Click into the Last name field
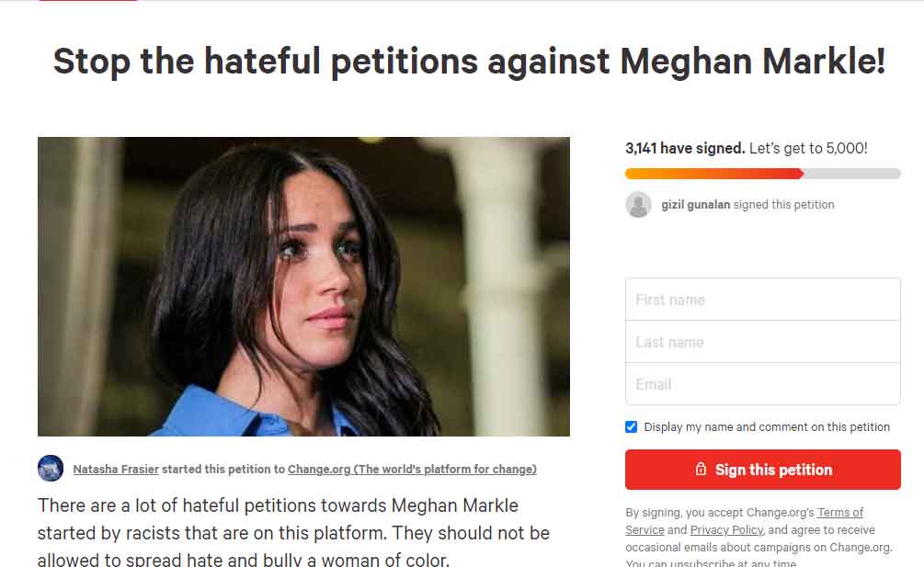The height and width of the screenshot is (567, 924). point(762,342)
